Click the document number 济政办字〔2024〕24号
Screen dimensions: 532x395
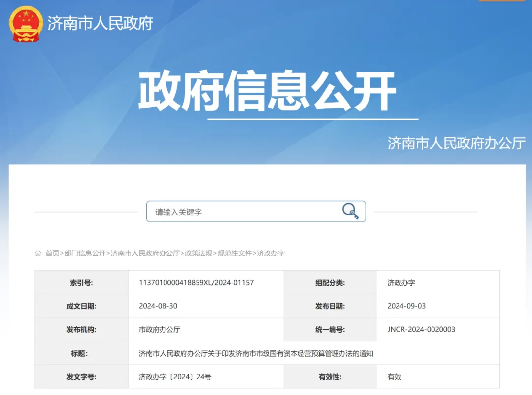[175, 377]
